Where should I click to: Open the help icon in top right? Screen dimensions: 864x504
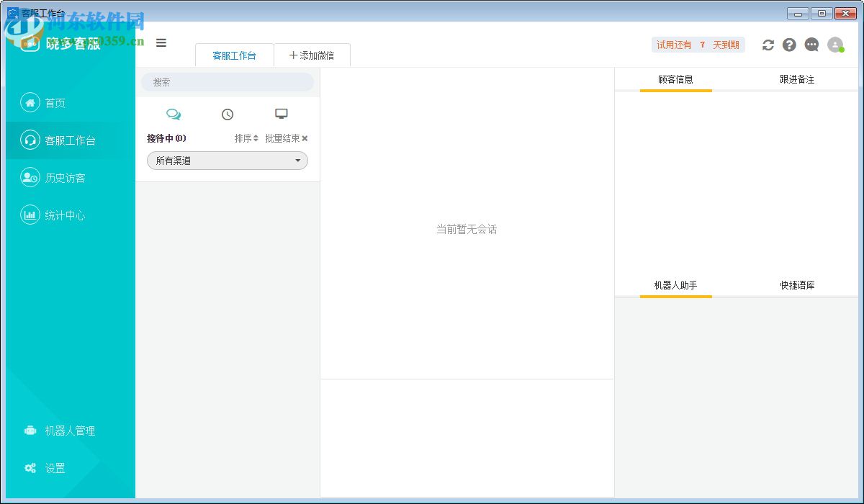tap(789, 45)
